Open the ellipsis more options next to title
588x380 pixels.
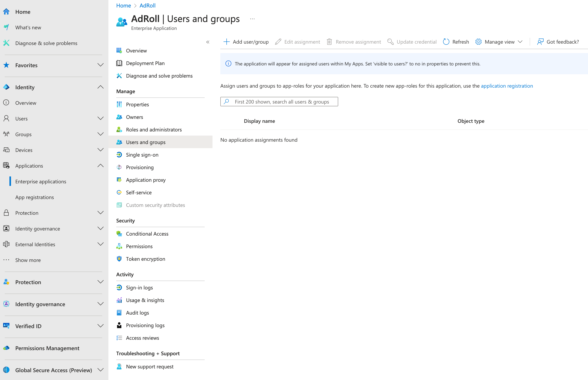point(252,19)
